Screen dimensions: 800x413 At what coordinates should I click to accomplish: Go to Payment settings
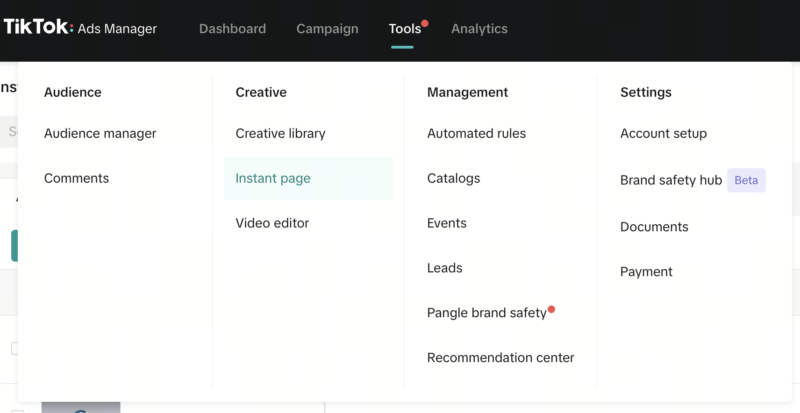point(646,272)
